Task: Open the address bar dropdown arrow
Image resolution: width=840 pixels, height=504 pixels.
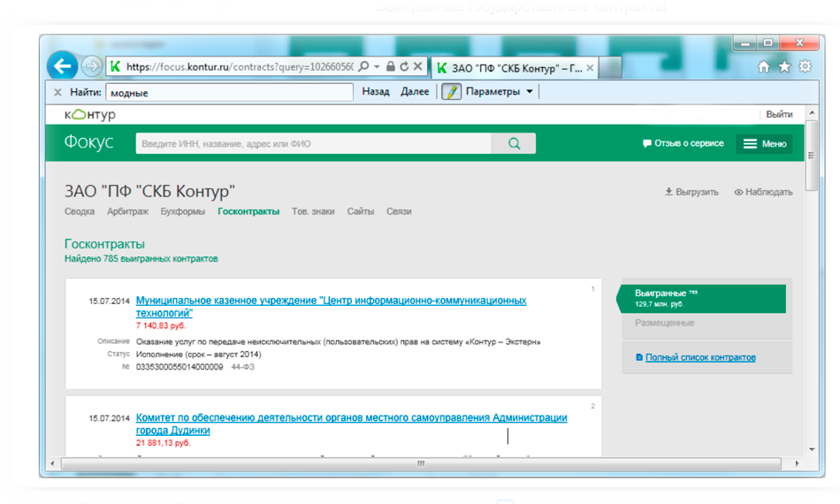Action: [x=377, y=66]
